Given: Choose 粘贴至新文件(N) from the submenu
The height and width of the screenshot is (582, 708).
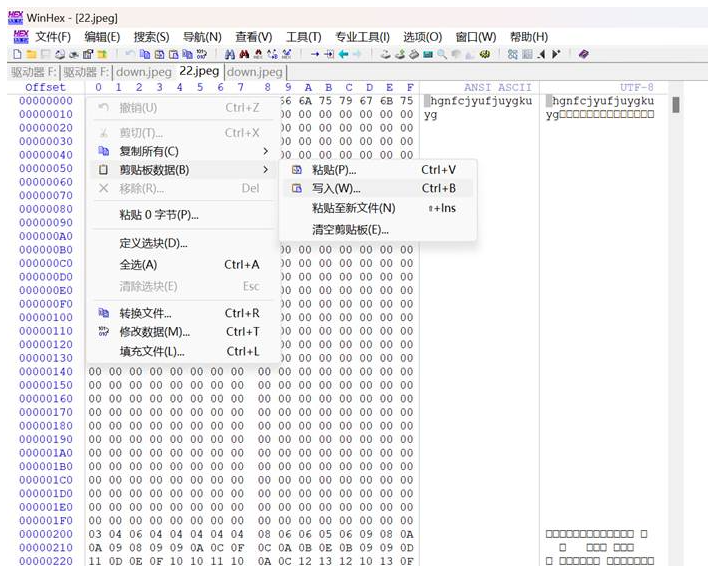Looking at the screenshot, I should tap(378, 208).
